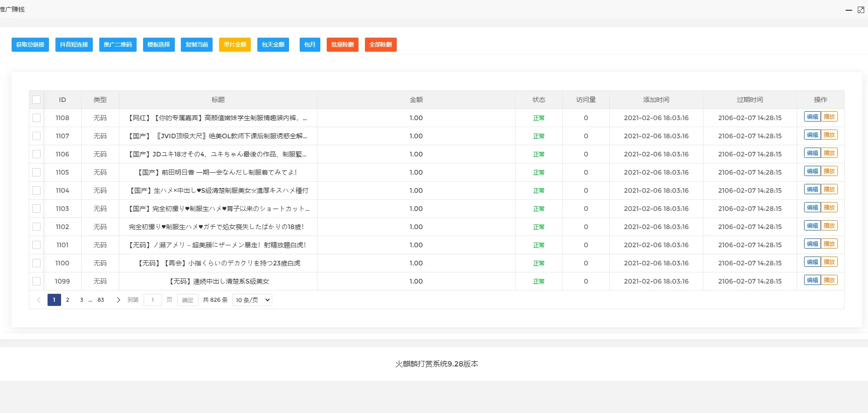Click the orange 播放 button for ID 1105
This screenshot has height=413, width=868.
coord(829,171)
